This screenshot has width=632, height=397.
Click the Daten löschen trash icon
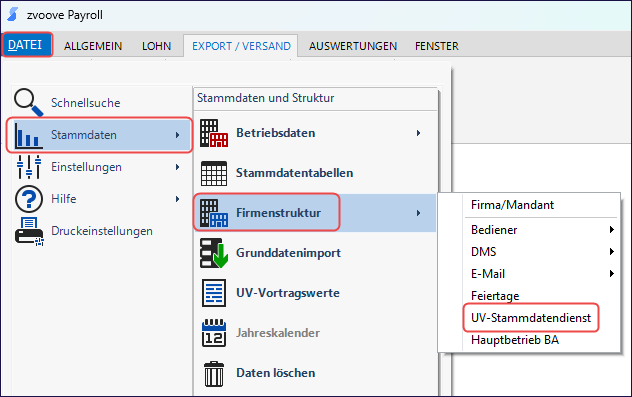pyautogui.click(x=214, y=374)
